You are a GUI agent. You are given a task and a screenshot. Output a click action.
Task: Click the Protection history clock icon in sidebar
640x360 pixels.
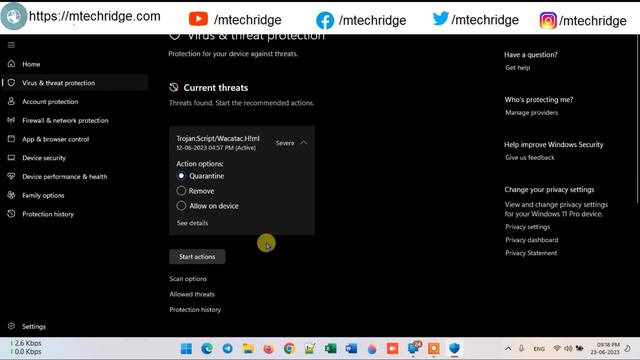point(11,213)
